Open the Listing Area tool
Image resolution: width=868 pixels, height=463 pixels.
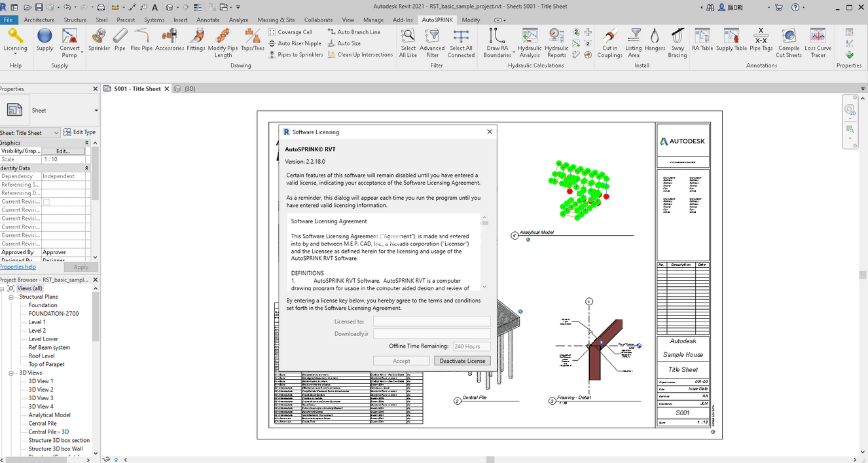click(634, 43)
